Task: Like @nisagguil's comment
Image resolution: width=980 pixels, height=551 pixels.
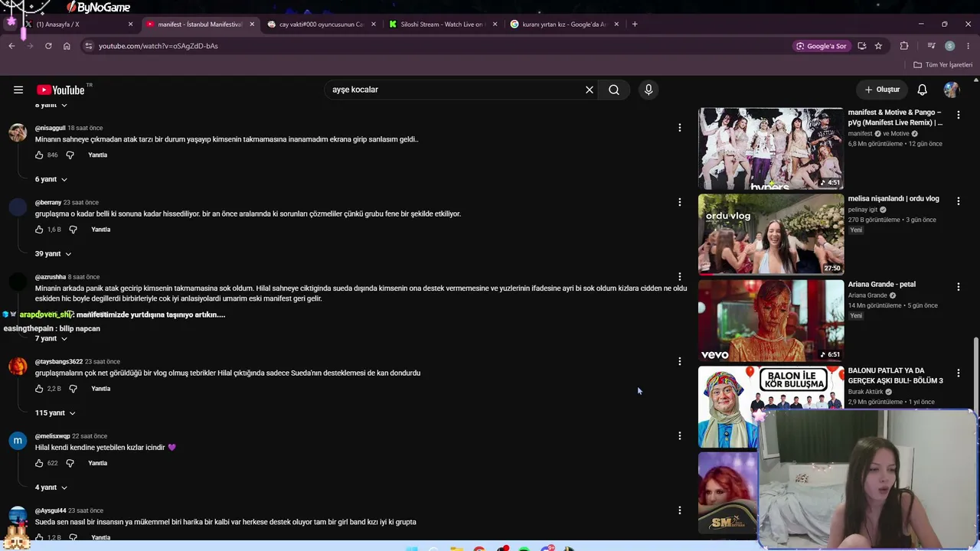Action: click(39, 155)
